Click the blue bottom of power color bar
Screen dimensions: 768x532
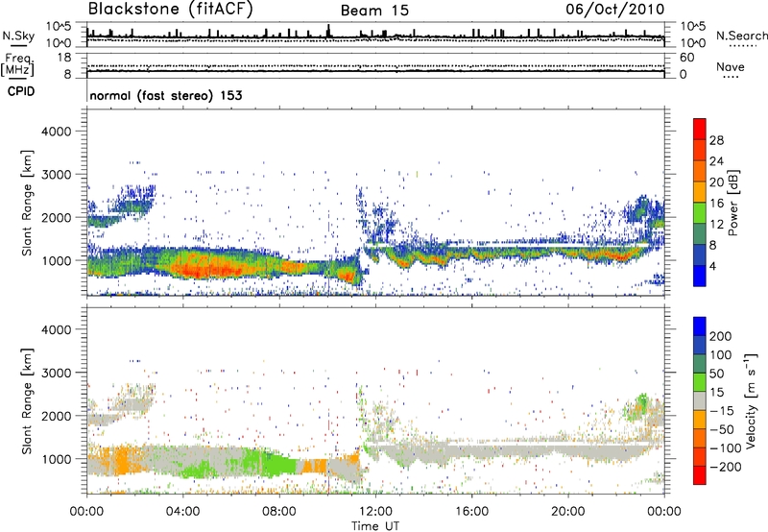700,276
